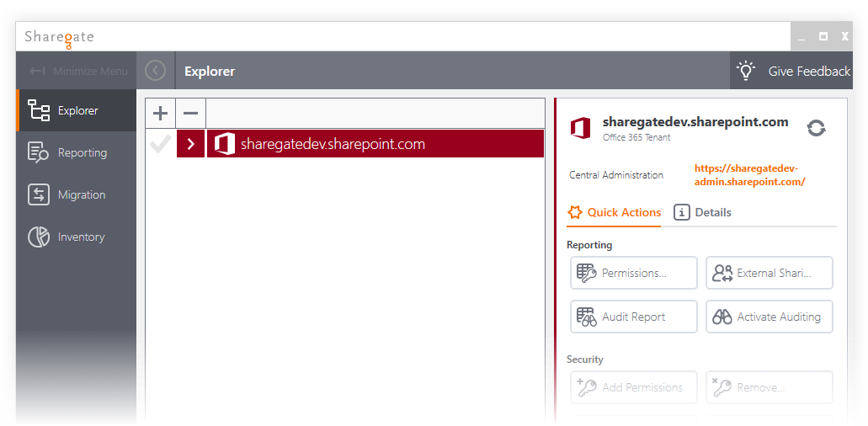This screenshot has height=426, width=868.
Task: Click the Explorer page title
Action: [210, 72]
